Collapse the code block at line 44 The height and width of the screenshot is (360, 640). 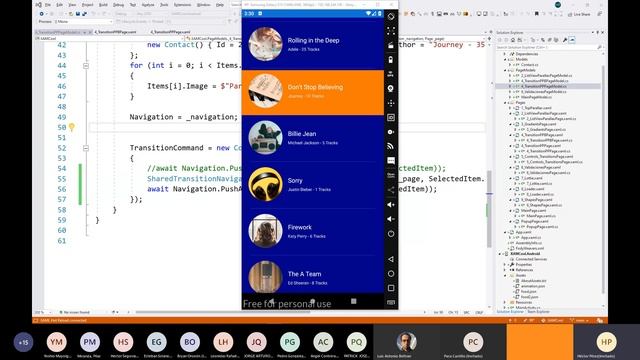pos(86,65)
